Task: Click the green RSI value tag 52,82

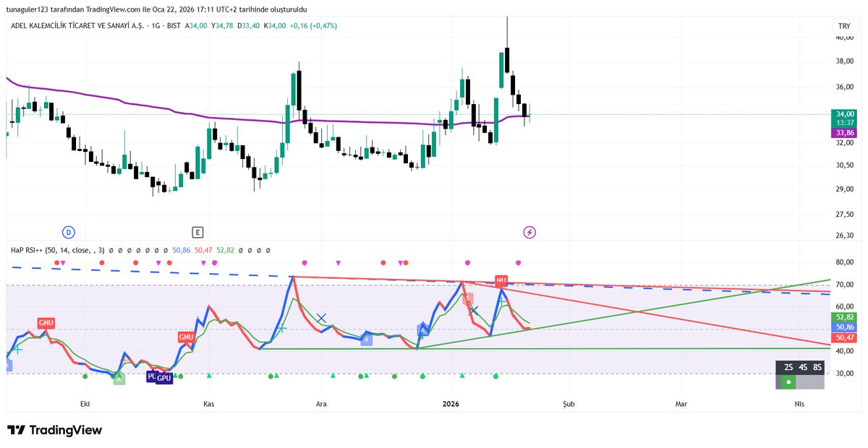Action: 845,317
